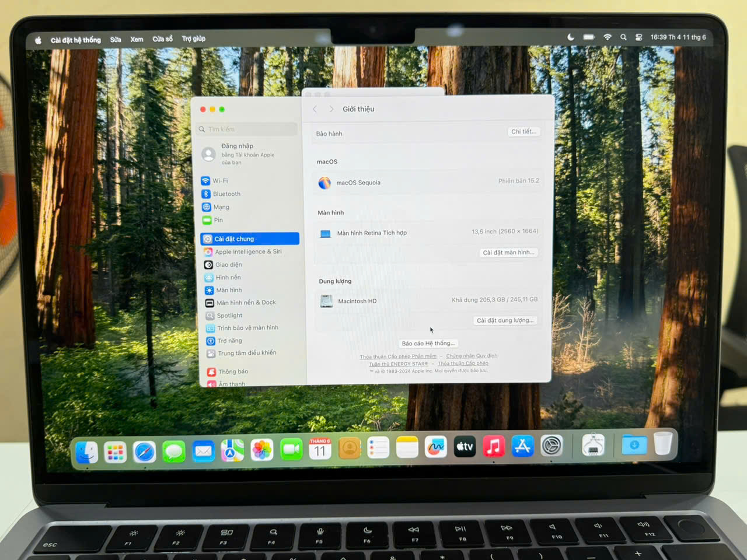The height and width of the screenshot is (560, 747).
Task: Go forward with the right chevron
Action: click(x=331, y=109)
